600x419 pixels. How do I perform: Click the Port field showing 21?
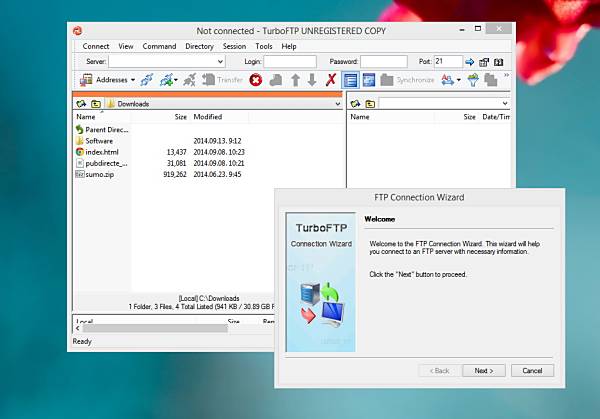[448, 62]
